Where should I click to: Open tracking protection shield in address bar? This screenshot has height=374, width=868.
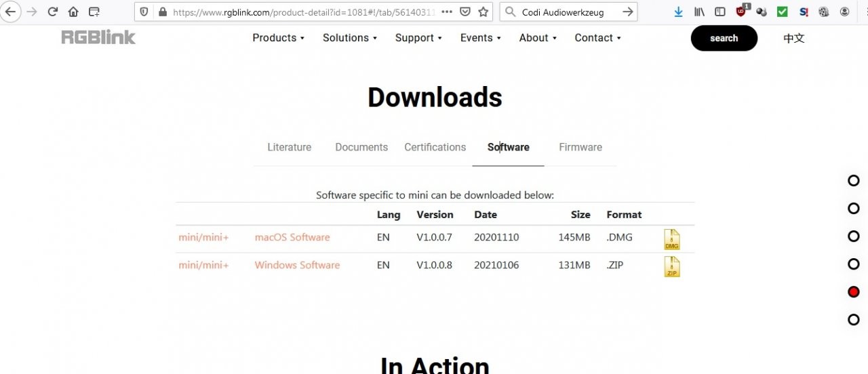click(x=145, y=12)
